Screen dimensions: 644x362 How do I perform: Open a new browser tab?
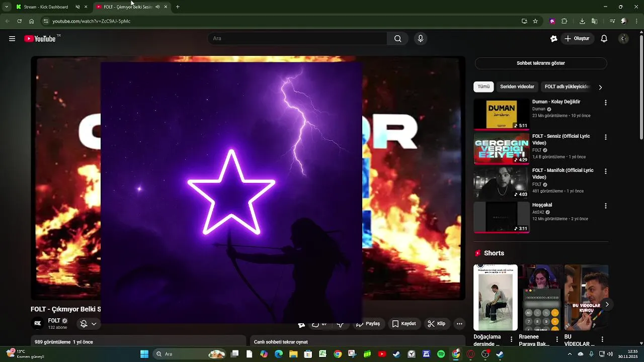(x=178, y=7)
